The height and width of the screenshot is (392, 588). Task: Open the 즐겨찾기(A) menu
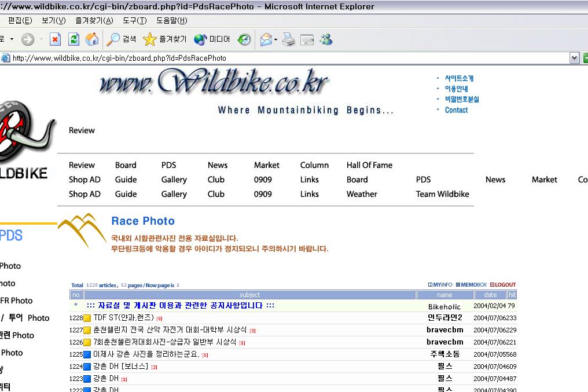click(94, 21)
